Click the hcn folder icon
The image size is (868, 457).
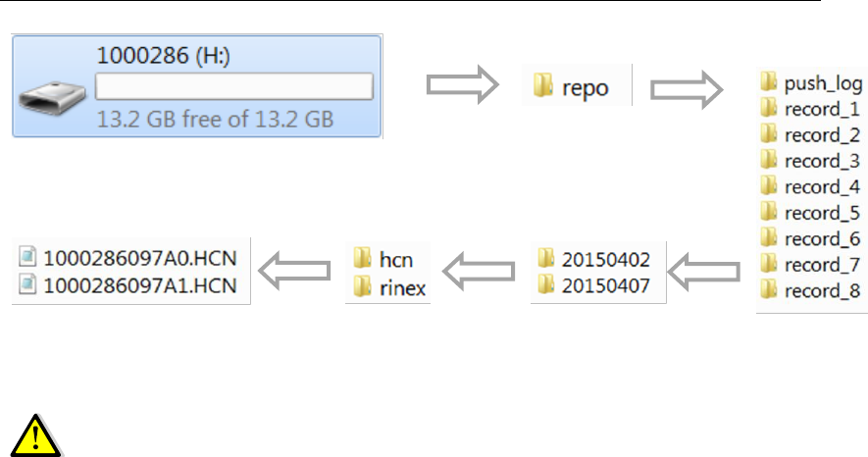point(362,262)
